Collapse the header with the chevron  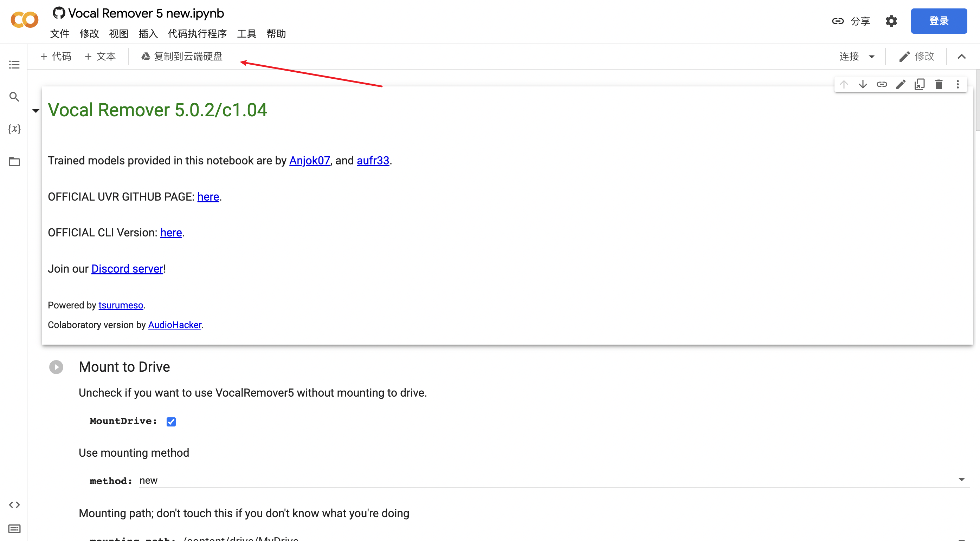(x=961, y=57)
